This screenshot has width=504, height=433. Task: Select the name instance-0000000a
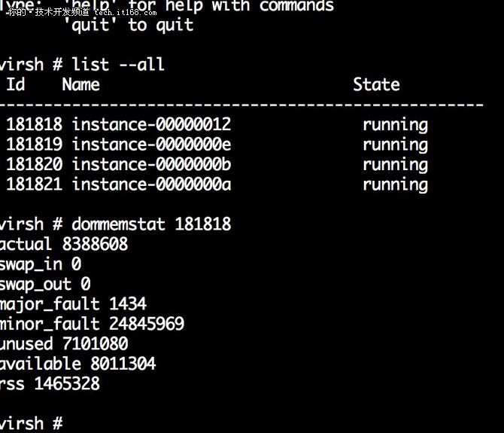pos(151,184)
